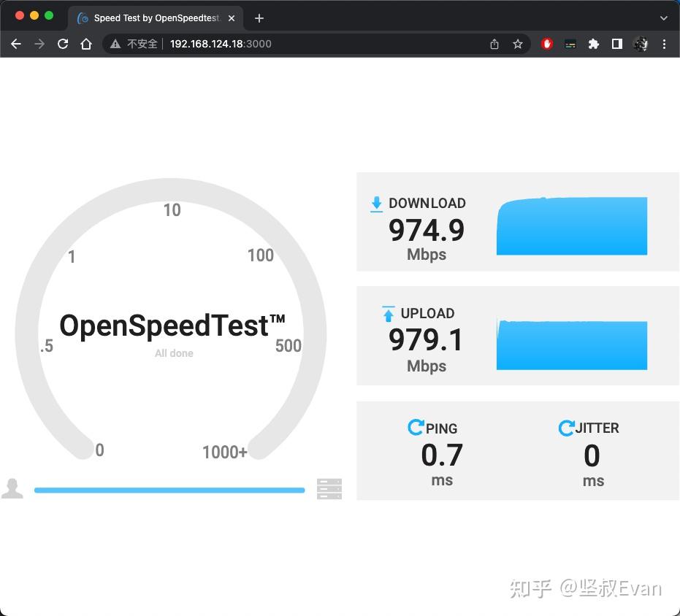The image size is (680, 616).
Task: Open the three-dot Chrome menu
Action: coord(665,44)
